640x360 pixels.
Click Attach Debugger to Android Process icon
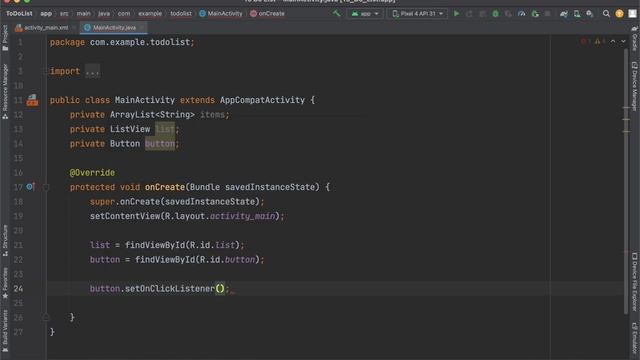pos(535,13)
